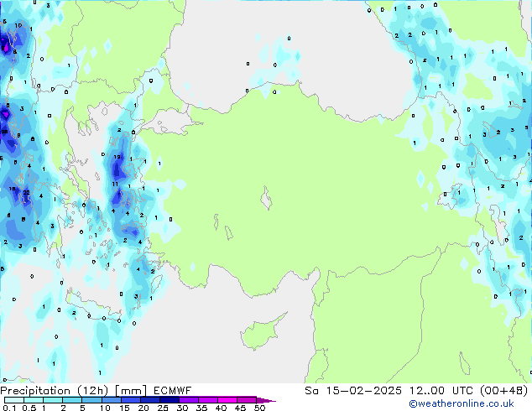Click the 0.1–0.5 mm palest legend swatch
The height and width of the screenshot is (411, 532).
pyautogui.click(x=14, y=400)
